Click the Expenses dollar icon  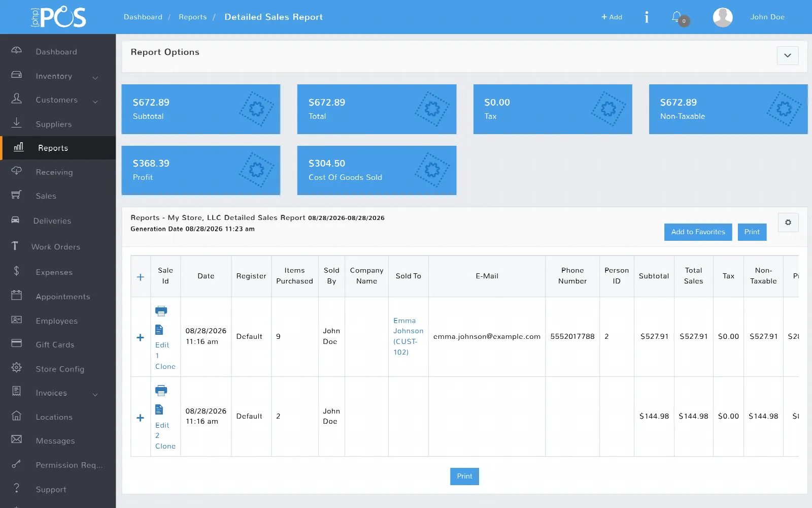pyautogui.click(x=17, y=271)
